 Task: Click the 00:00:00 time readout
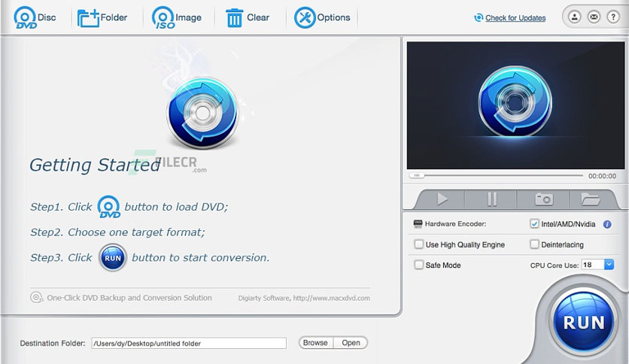tap(602, 176)
